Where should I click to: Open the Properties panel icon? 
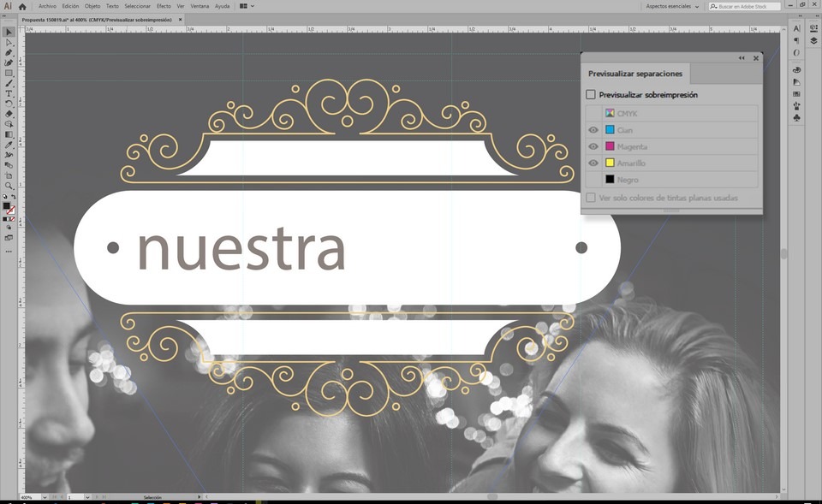coord(813,28)
